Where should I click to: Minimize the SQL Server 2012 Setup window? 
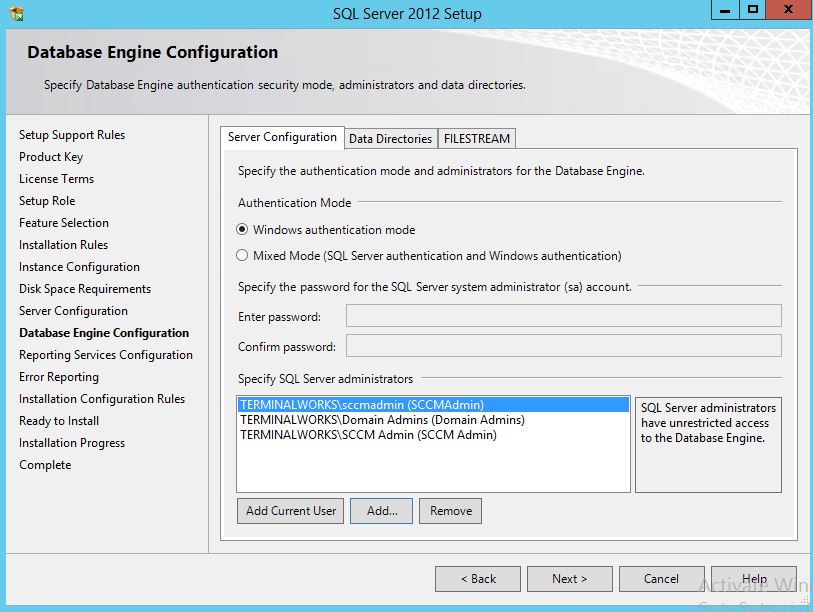[x=725, y=10]
